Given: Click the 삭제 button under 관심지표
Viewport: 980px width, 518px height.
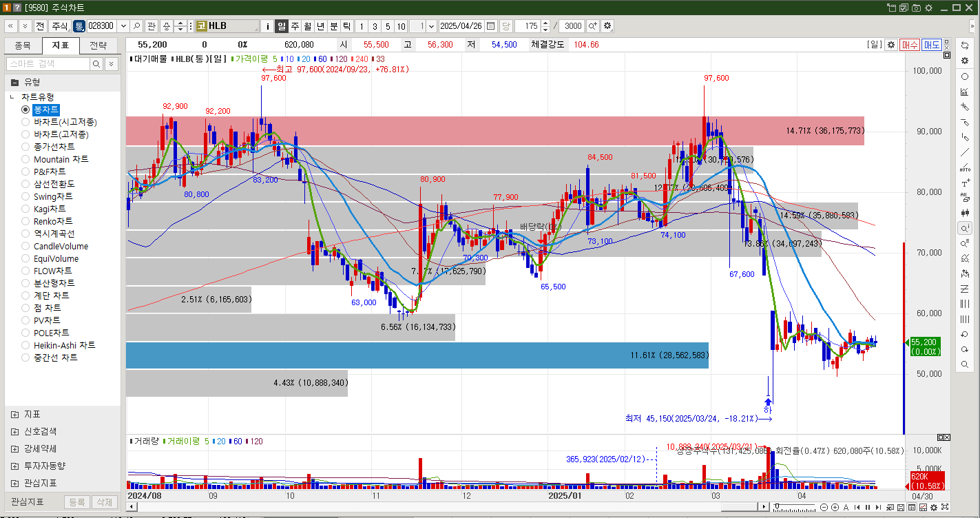Looking at the screenshot, I should pyautogui.click(x=104, y=502).
